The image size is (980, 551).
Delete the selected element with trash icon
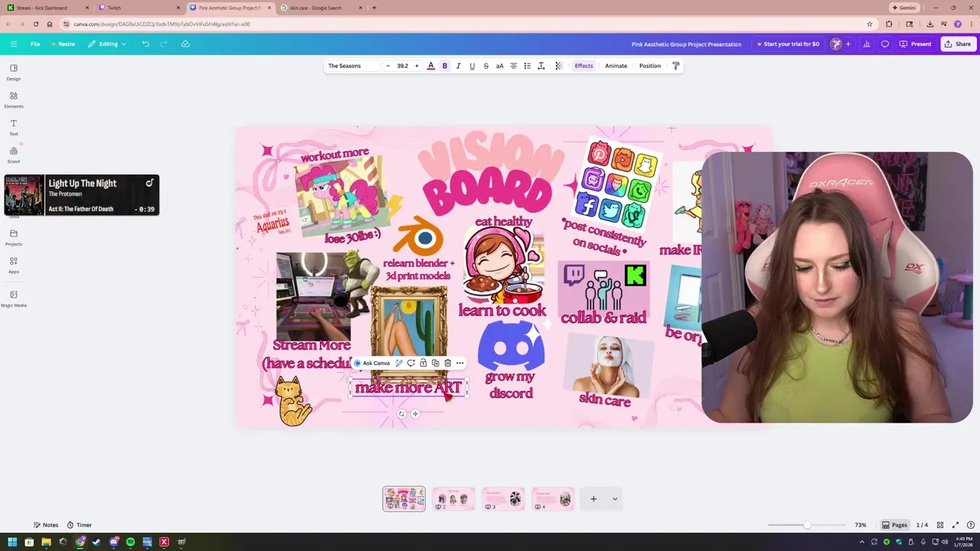pyautogui.click(x=448, y=363)
